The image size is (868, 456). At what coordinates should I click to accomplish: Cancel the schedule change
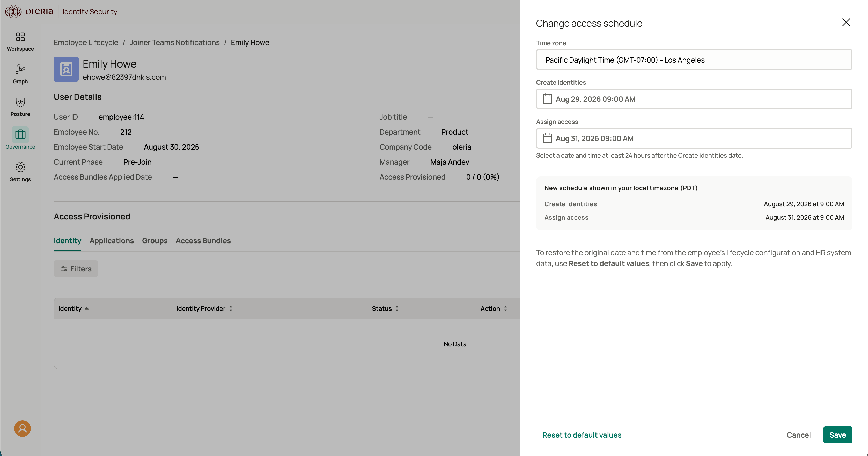[x=798, y=435]
